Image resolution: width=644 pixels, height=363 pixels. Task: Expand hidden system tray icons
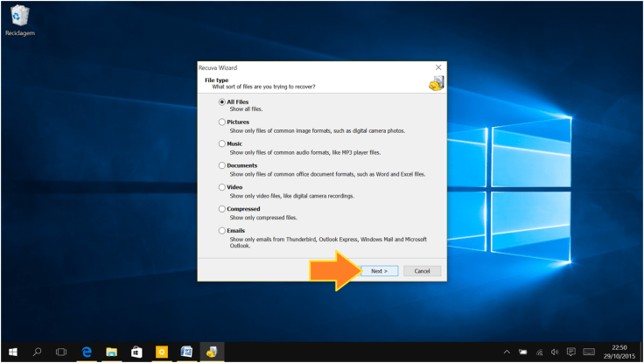[509, 352]
